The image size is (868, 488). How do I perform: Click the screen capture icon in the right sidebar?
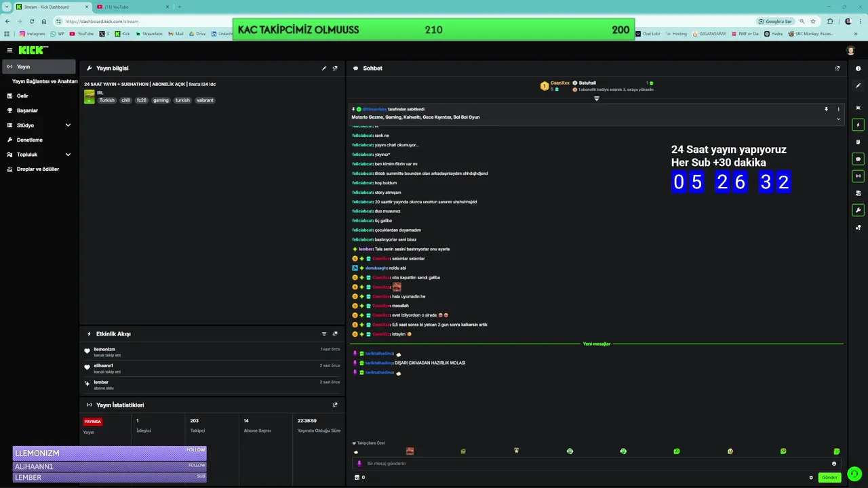859,108
